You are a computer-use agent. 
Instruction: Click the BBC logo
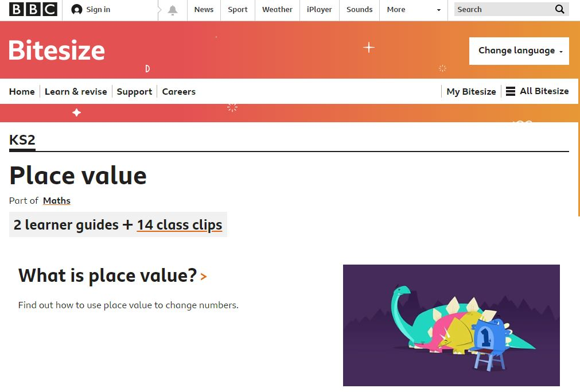pos(33,10)
